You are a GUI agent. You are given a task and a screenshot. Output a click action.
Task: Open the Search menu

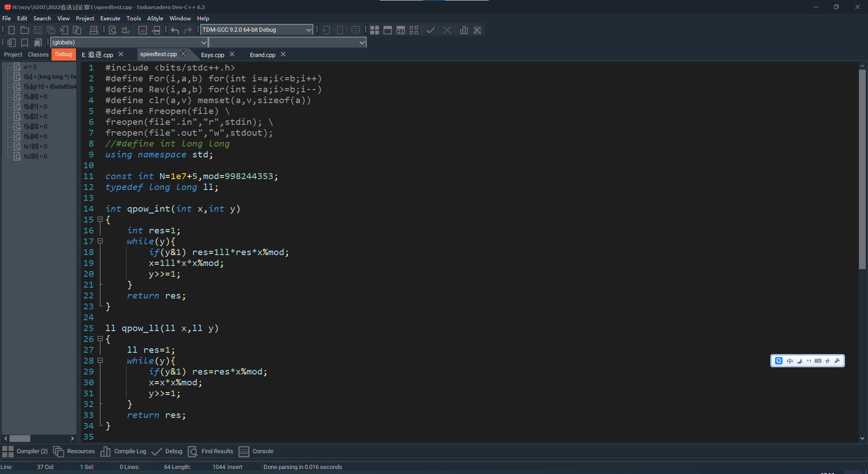click(42, 19)
